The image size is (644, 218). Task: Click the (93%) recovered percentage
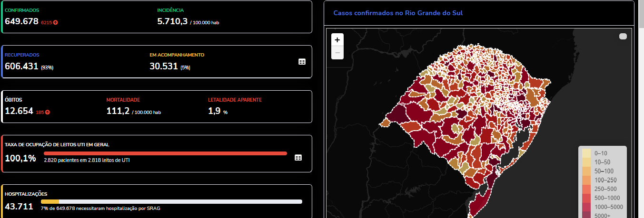coord(47,68)
